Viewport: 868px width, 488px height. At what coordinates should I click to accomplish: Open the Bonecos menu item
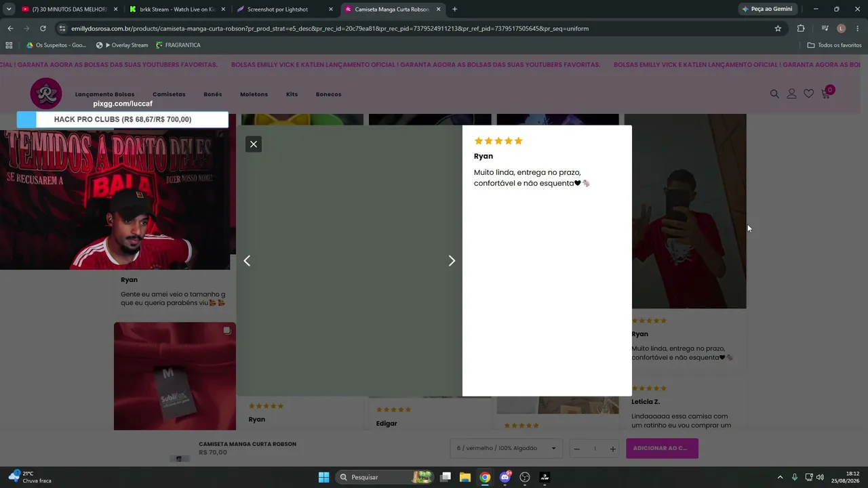pos(329,94)
